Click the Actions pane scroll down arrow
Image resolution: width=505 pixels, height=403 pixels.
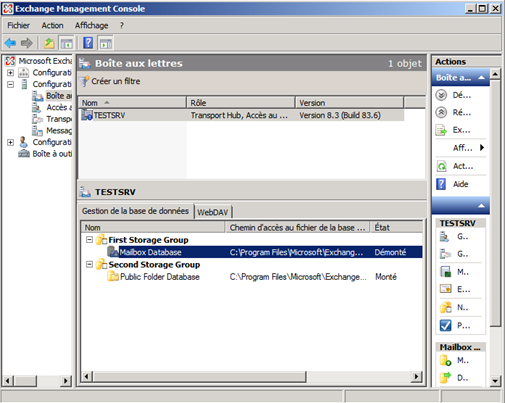(495, 381)
